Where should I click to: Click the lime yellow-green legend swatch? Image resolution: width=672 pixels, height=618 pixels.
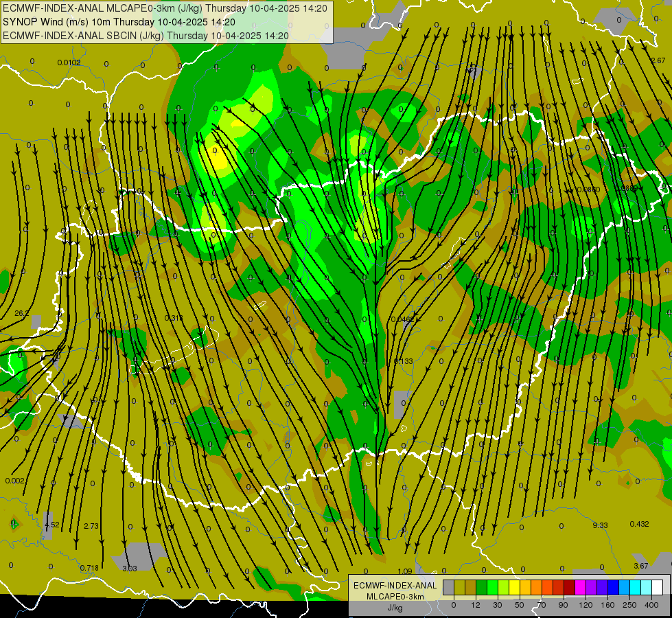coord(504,587)
